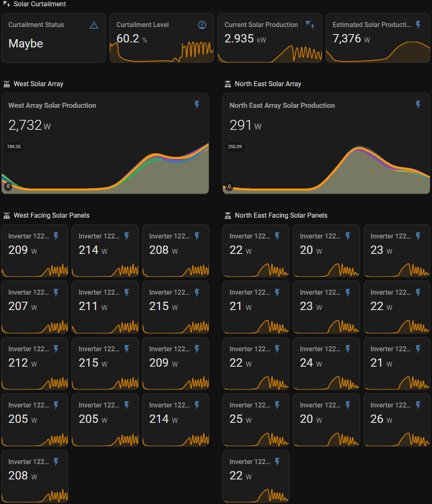
Task: Click lightning icon on North East Array Solar Production
Action: [x=418, y=105]
